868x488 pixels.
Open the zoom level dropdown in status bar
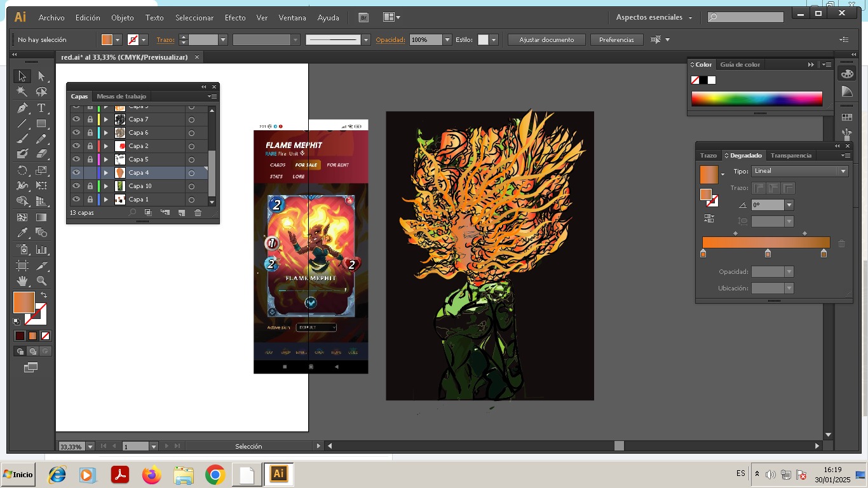(x=90, y=447)
